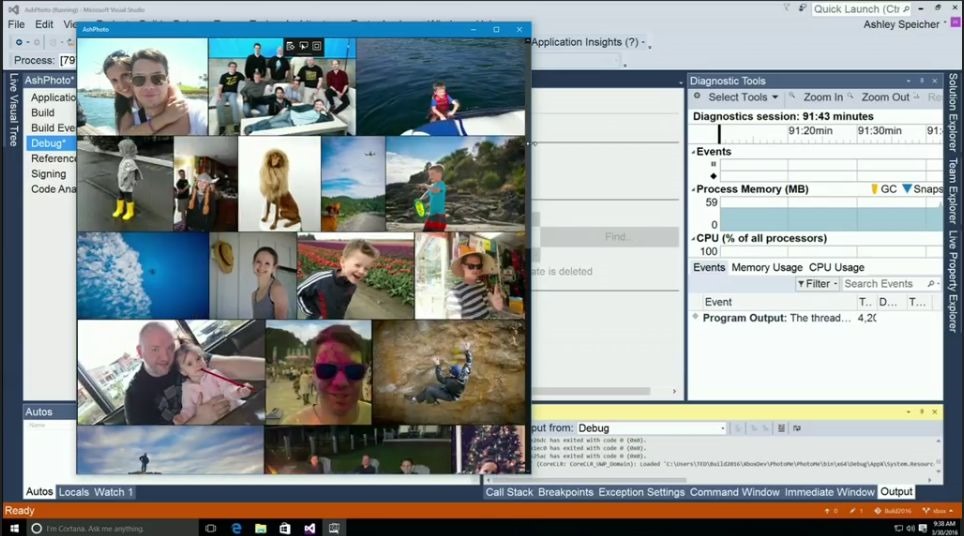Screen dimensions: 964x536
Task: Click the yellow lion costume dog photo
Action: (279, 184)
